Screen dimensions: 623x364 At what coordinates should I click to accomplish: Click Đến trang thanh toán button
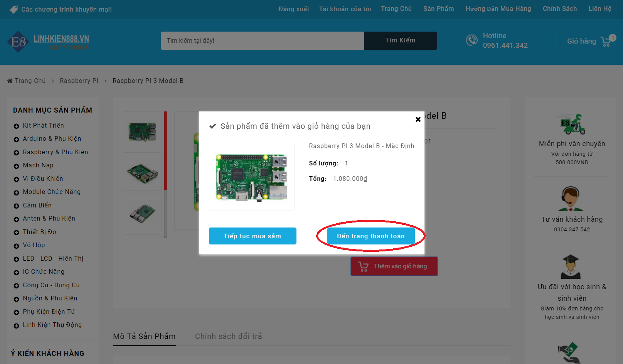[371, 236]
